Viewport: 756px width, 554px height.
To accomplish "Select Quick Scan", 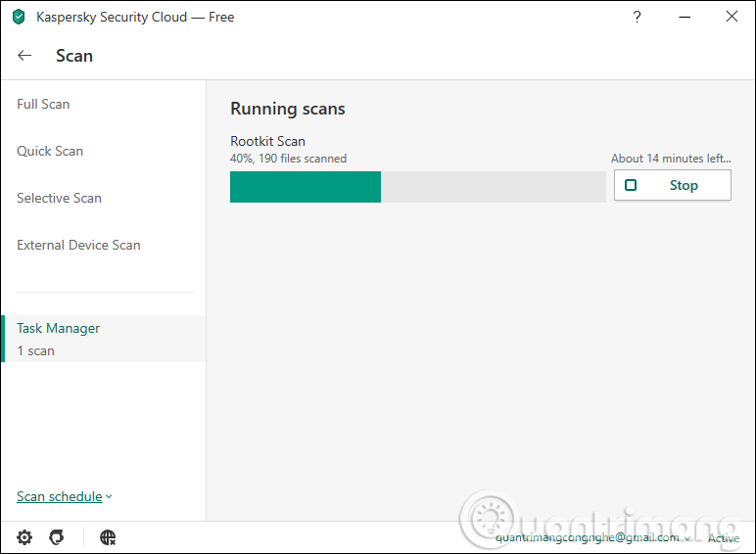I will click(x=50, y=151).
